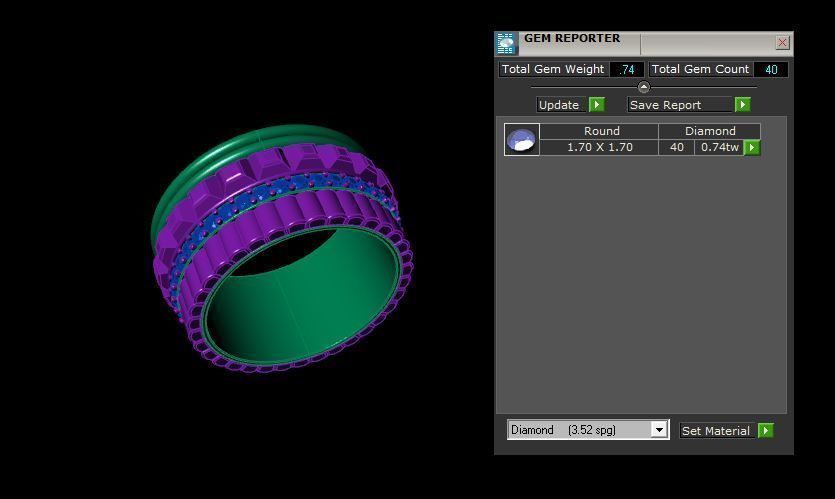Image resolution: width=835 pixels, height=499 pixels.
Task: Click the 'Diamond' cell in the gem row
Action: [x=709, y=132]
